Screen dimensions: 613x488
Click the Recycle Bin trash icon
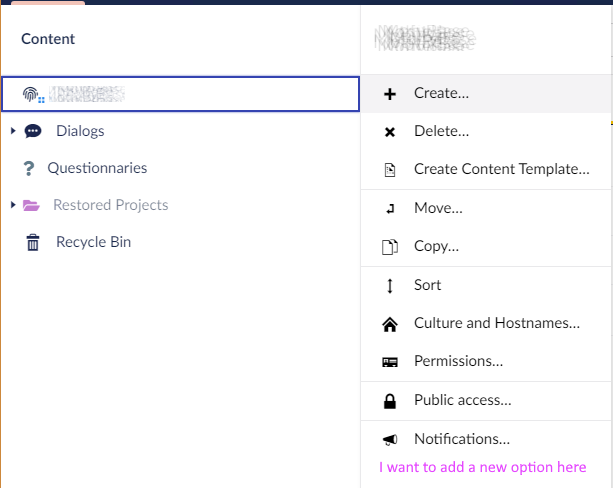click(x=33, y=242)
